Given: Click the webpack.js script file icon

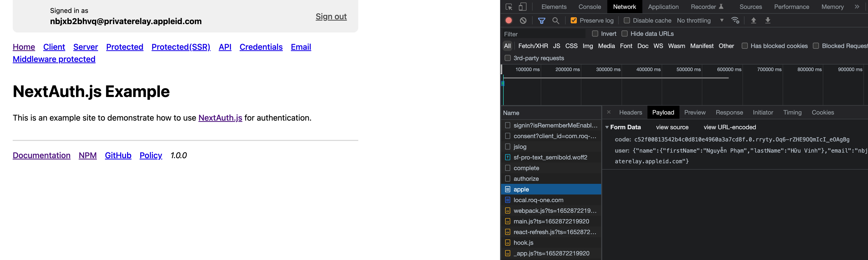Looking at the screenshot, I should [x=507, y=210].
